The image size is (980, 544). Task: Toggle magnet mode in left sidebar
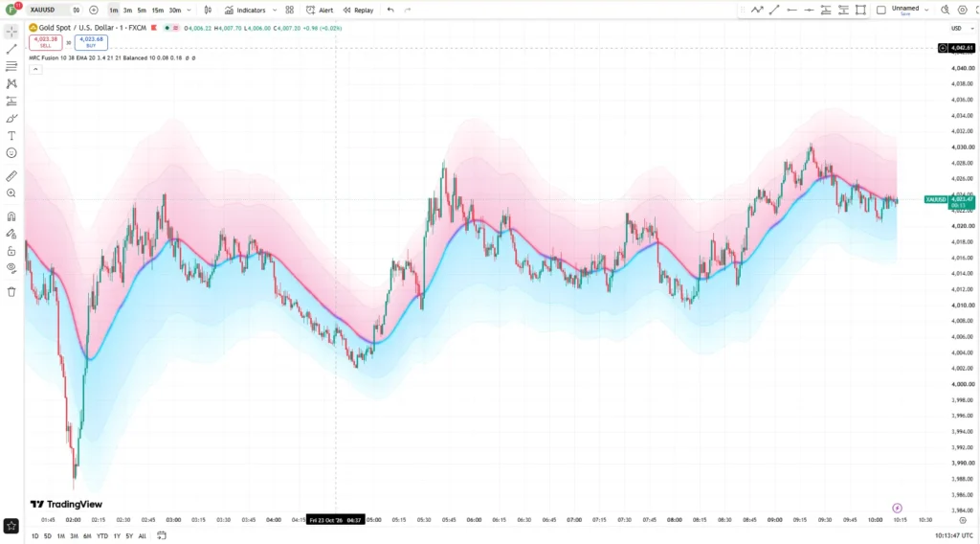point(11,217)
